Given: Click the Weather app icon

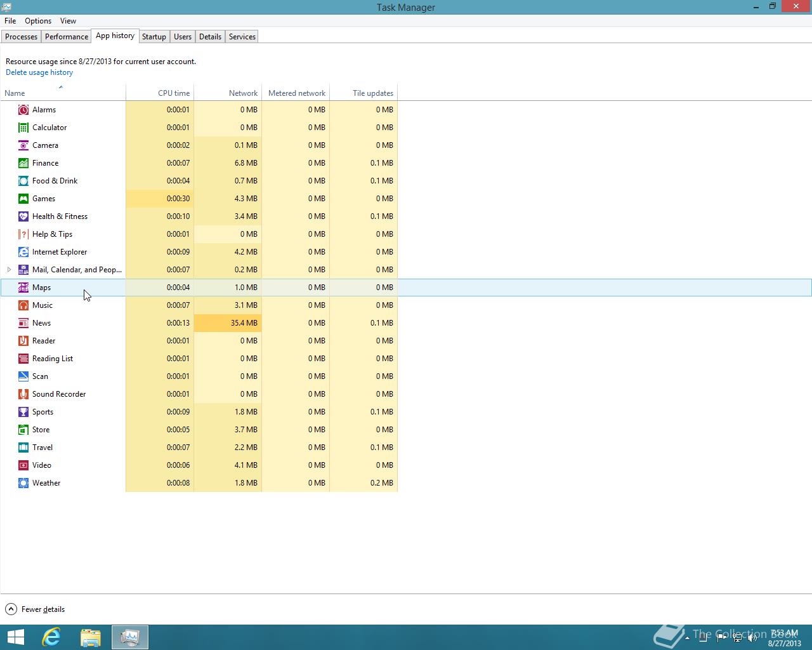Looking at the screenshot, I should click(x=23, y=483).
